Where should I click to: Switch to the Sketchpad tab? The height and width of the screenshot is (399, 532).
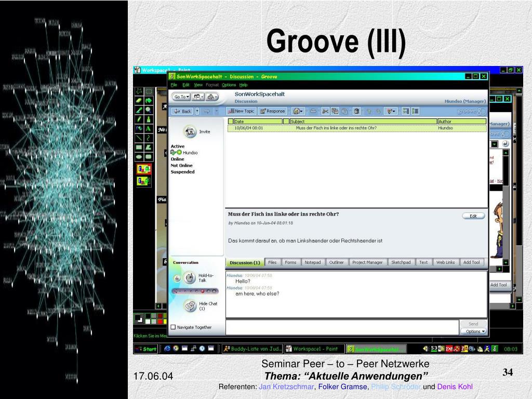[401, 262]
